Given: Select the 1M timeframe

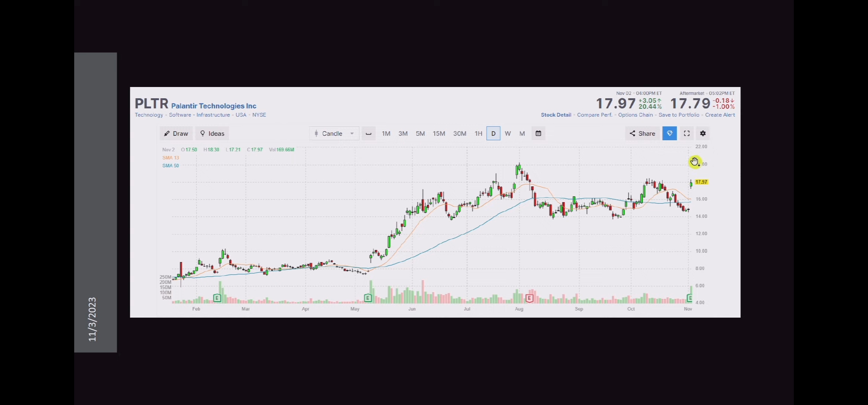Looking at the screenshot, I should (x=386, y=133).
